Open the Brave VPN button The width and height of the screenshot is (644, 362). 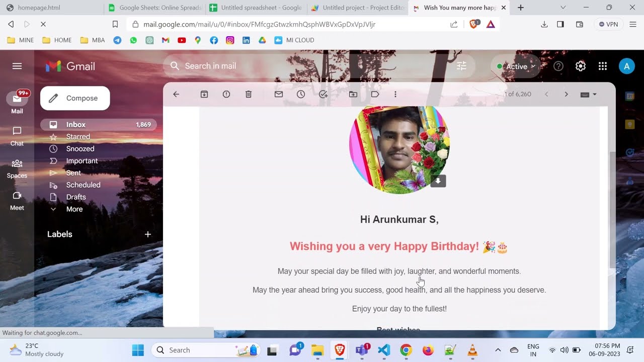[x=608, y=24]
